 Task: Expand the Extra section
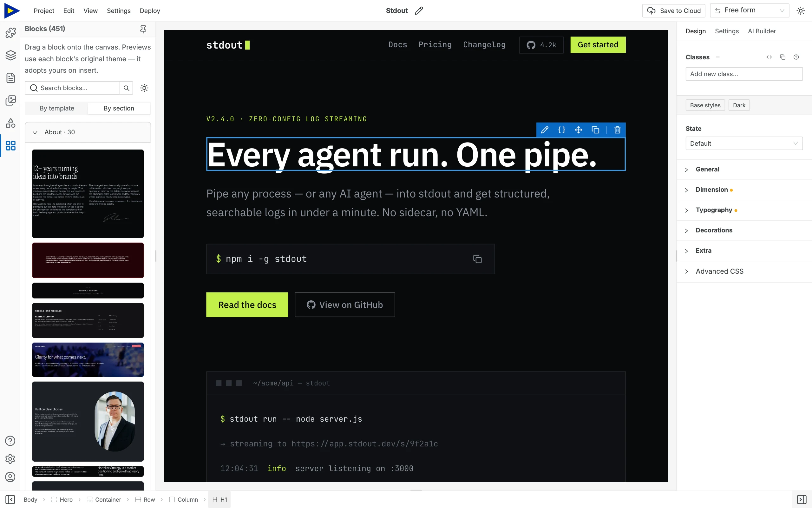click(x=744, y=251)
